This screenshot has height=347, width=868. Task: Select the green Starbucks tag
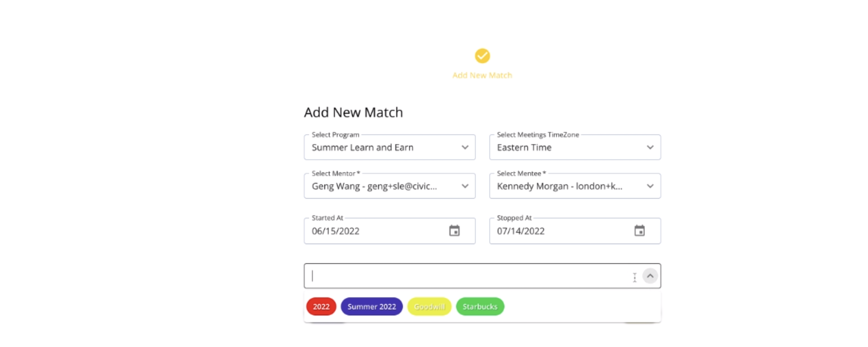click(480, 307)
